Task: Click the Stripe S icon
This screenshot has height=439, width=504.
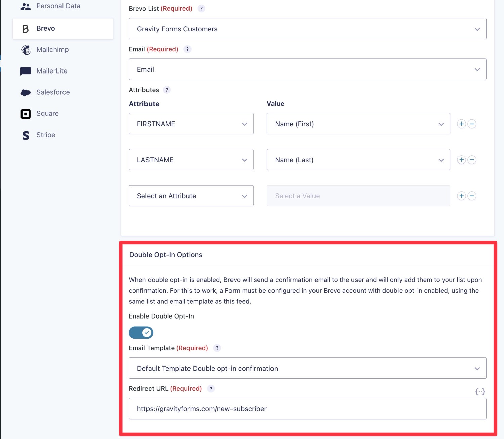Action: (26, 135)
